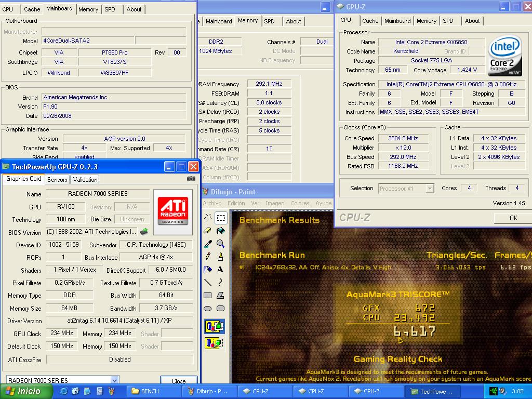
Task: Open CPU tab in left CPU-Z window
Action: tap(8, 9)
